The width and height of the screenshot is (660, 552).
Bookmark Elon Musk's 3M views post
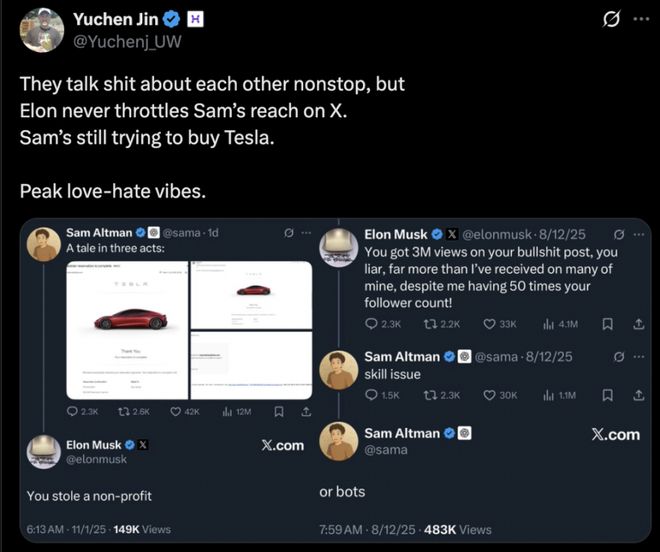pyautogui.click(x=607, y=323)
